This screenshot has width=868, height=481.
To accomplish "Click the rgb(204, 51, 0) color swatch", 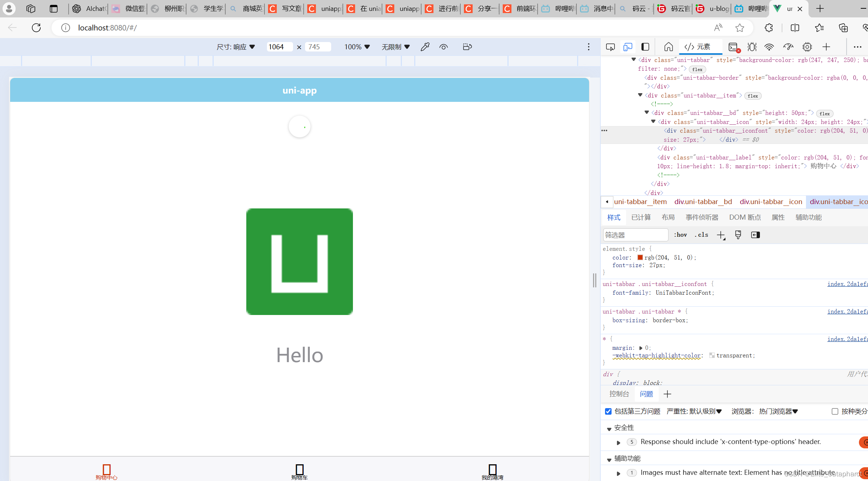I will coord(640,257).
